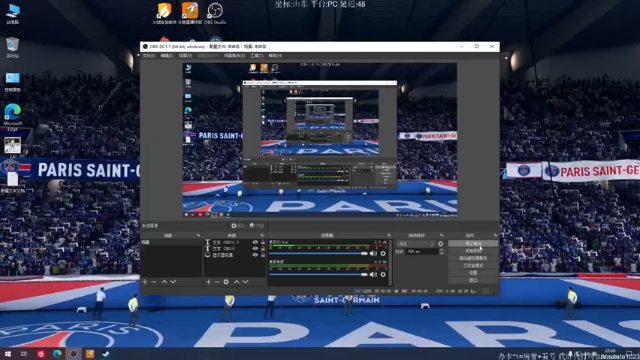This screenshot has height=360, width=640.
Task: Remove the selected scene with minus icon
Action: coord(153,282)
